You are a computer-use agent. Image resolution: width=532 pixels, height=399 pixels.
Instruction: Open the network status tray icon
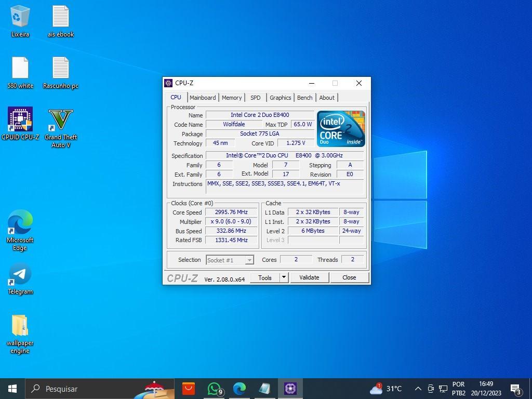[x=443, y=389]
